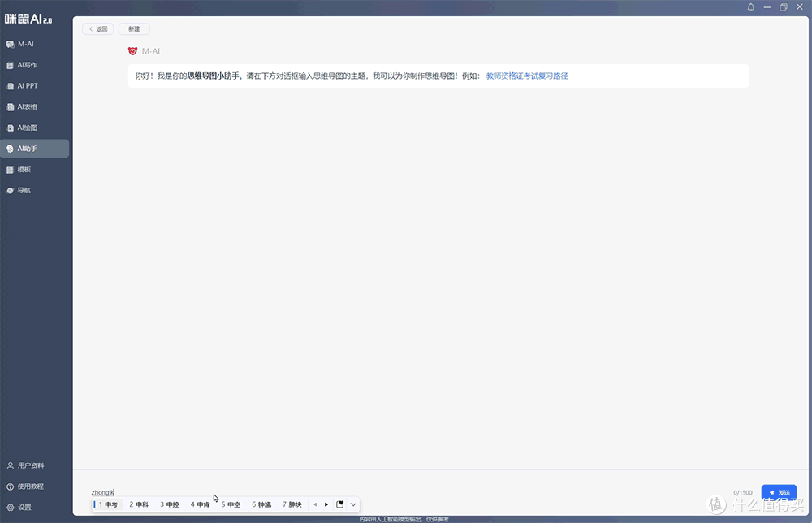Open 导航 in the sidebar
Image resolution: width=812 pixels, height=523 pixels.
[34, 191]
